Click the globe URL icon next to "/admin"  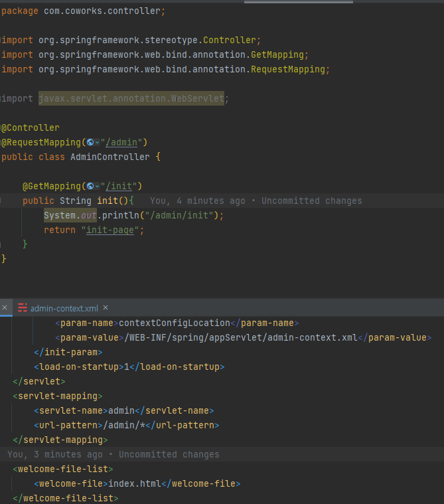click(90, 142)
